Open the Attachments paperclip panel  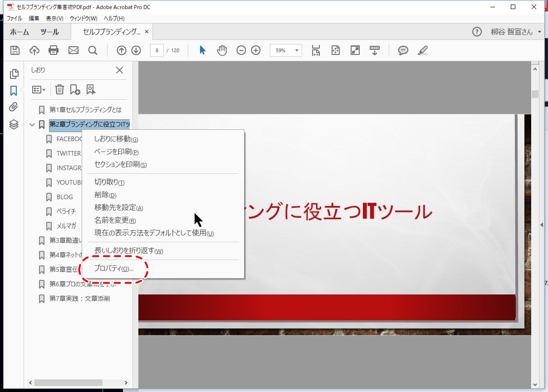tap(14, 107)
